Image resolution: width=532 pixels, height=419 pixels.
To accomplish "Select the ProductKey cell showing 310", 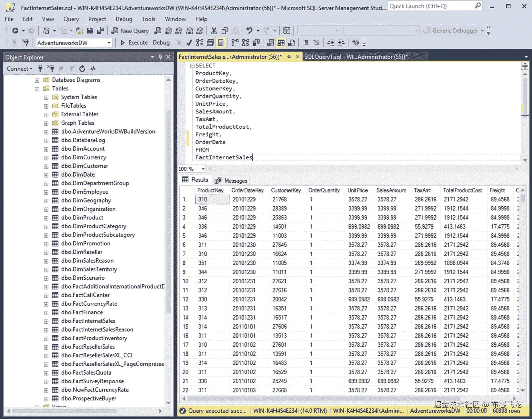I will [x=212, y=199].
